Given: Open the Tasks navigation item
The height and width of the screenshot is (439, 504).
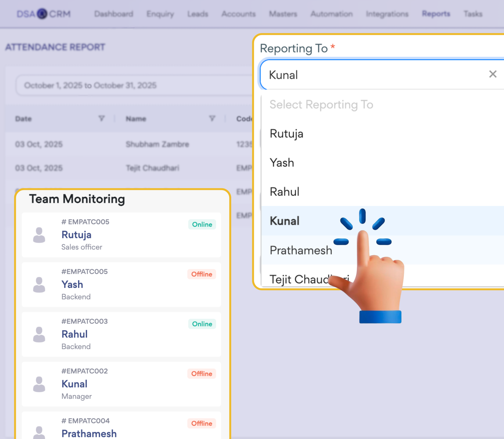Looking at the screenshot, I should (473, 14).
